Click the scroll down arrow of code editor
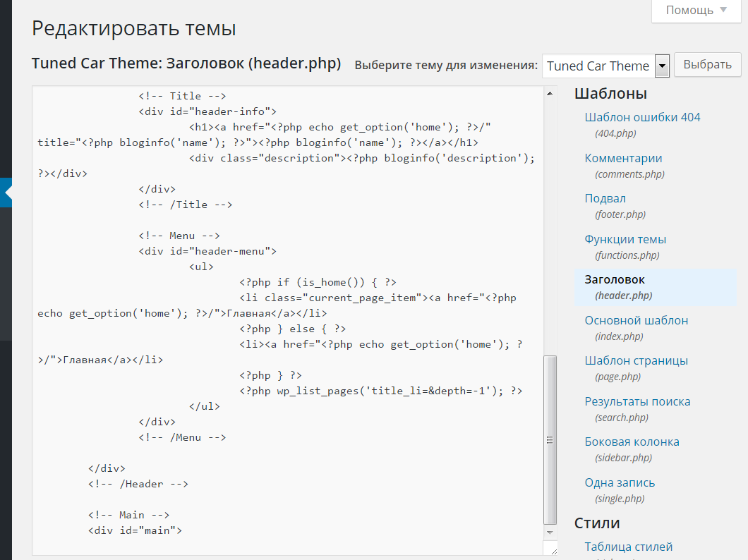This screenshot has width=748, height=560. 550,532
